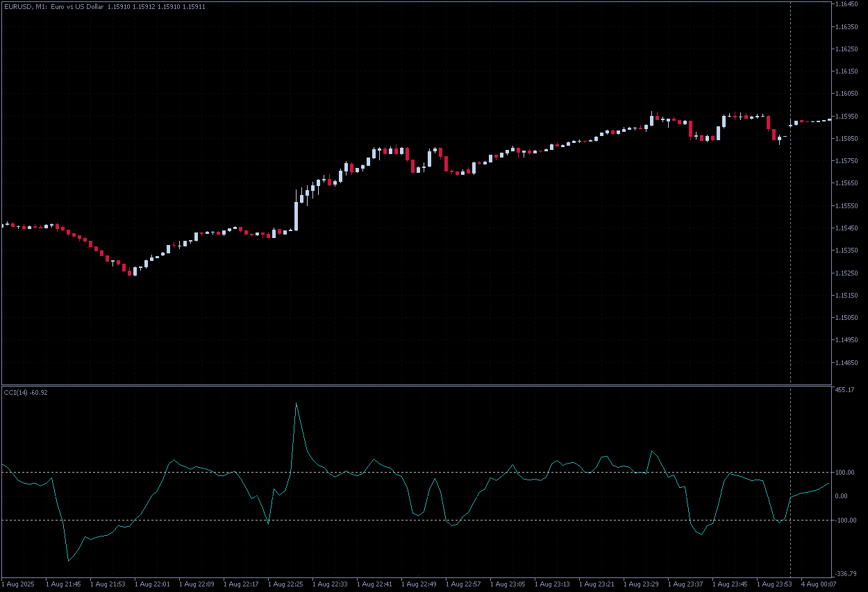Click the 1.15450 price axis label
This screenshot has height=592, width=868.
click(x=846, y=228)
